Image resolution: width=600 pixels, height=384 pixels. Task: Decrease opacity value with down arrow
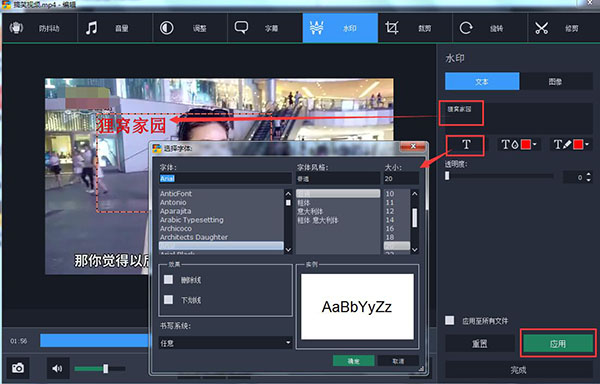589,180
